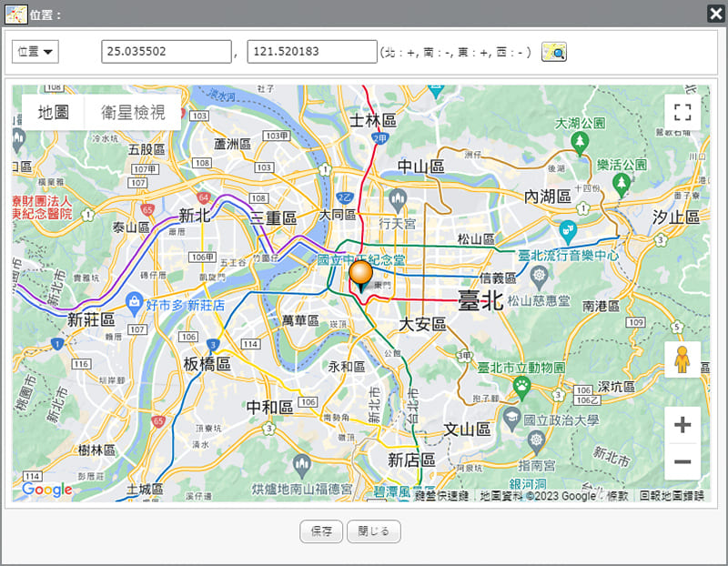This screenshot has height=566, width=728.
Task: Click the 信義區 district label
Action: 498,278
